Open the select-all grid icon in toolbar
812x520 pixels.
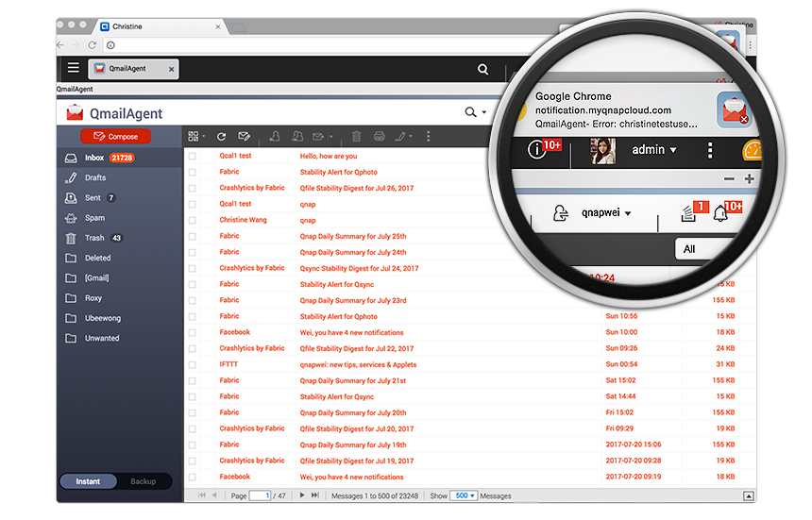click(x=194, y=136)
